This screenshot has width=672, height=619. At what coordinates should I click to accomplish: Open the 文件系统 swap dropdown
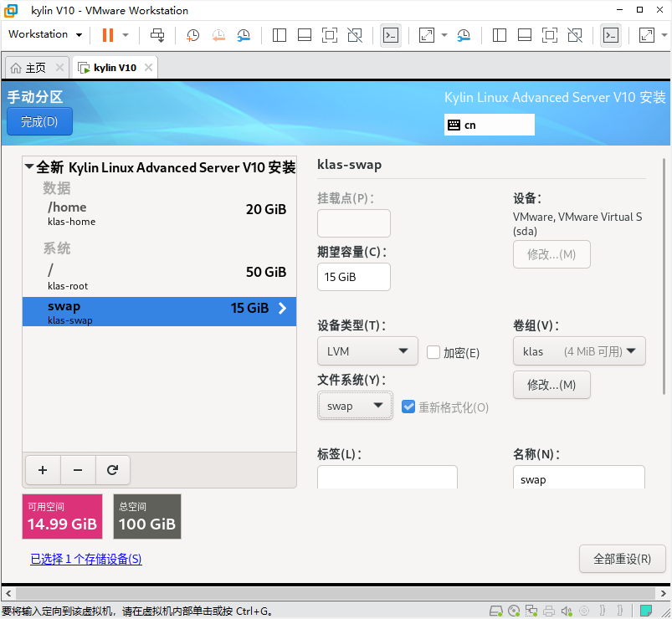(x=355, y=406)
